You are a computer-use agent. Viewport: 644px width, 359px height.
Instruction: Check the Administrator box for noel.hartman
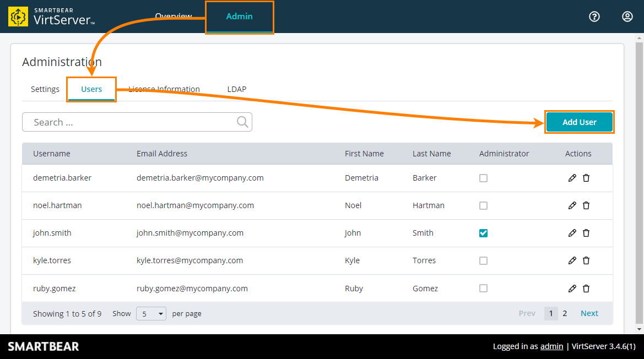click(483, 205)
